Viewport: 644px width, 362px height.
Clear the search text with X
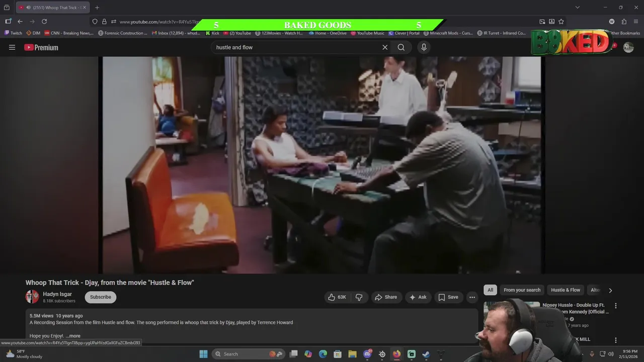click(x=385, y=47)
